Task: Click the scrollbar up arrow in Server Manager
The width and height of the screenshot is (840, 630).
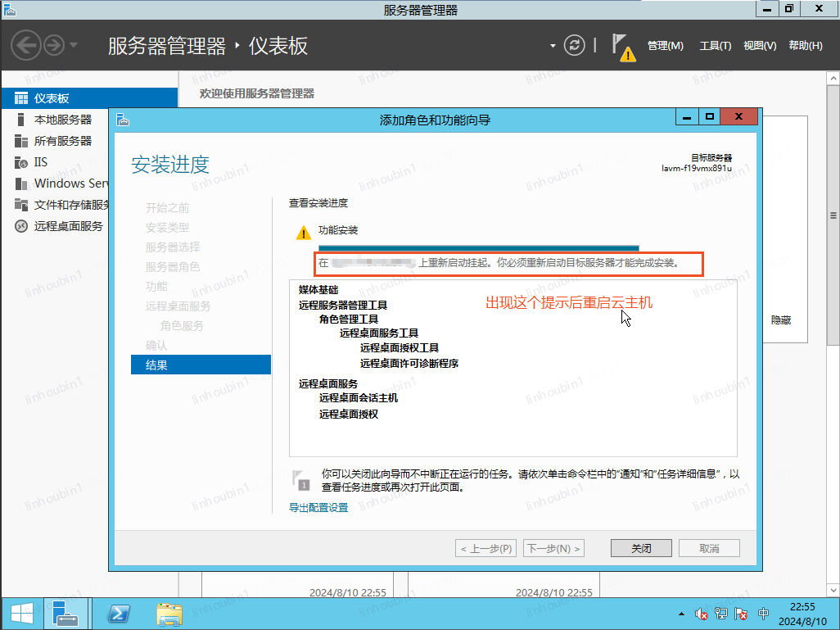Action: click(x=833, y=79)
